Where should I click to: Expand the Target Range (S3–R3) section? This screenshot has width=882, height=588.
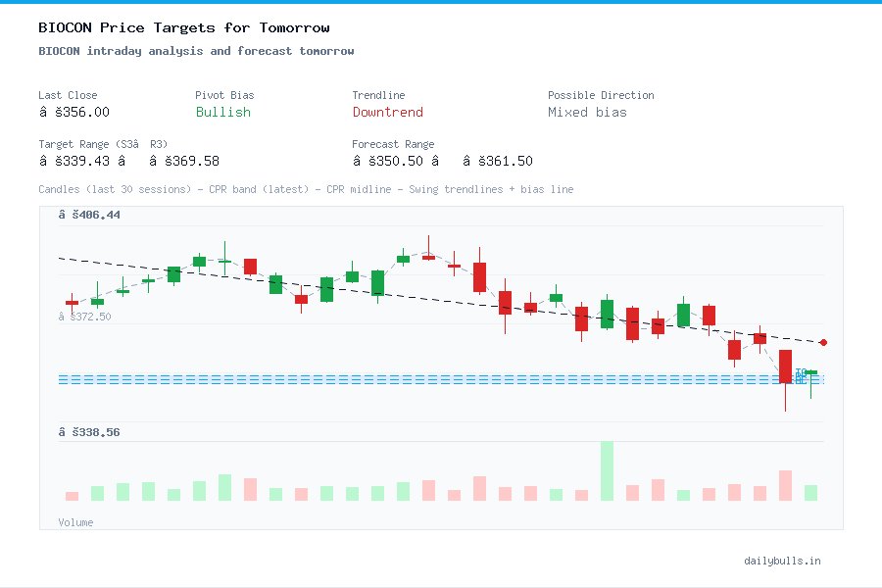(x=103, y=143)
